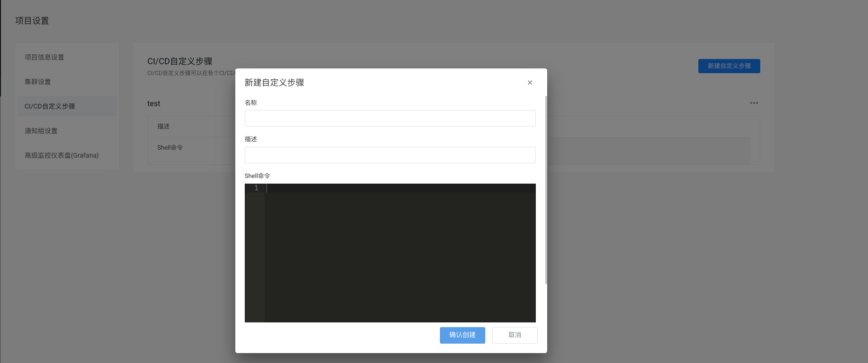Click the 描述 row label under test

163,127
